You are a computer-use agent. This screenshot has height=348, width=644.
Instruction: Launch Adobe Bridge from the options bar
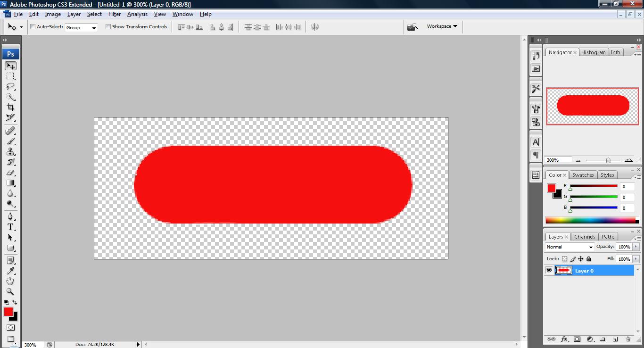tap(413, 26)
